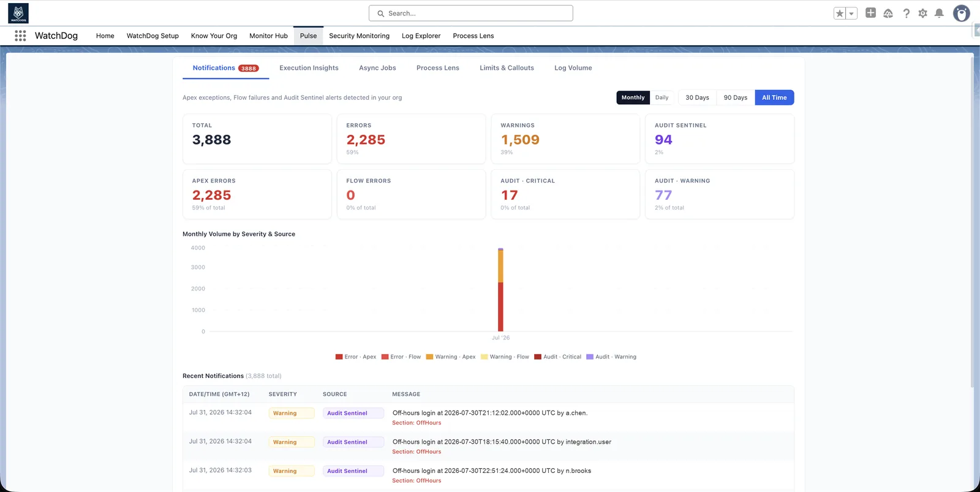Open the integration.user off-hours login message
The width and height of the screenshot is (980, 492).
pyautogui.click(x=502, y=442)
